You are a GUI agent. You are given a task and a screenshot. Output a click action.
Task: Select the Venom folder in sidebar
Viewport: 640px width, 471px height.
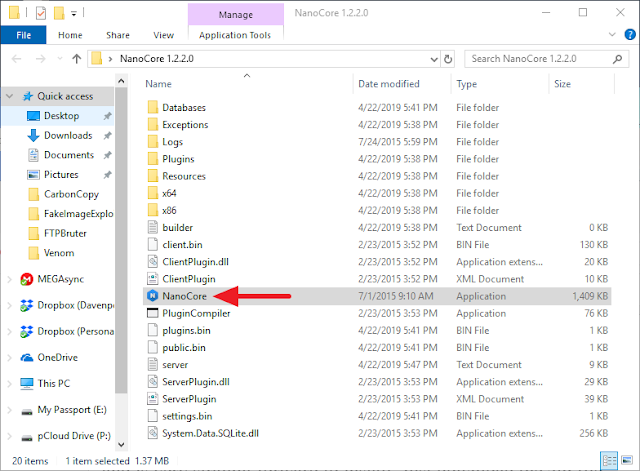[x=59, y=253]
